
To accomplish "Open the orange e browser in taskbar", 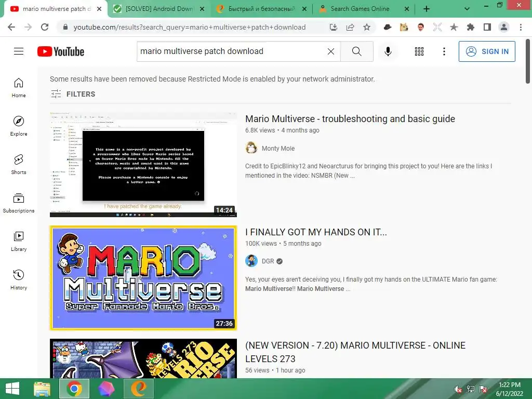I will coord(138,389).
